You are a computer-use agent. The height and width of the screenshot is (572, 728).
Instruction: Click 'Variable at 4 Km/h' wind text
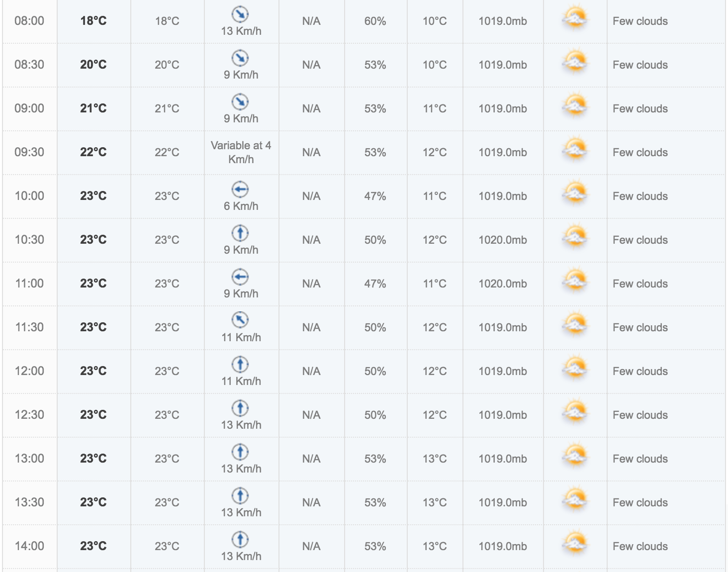tap(241, 152)
